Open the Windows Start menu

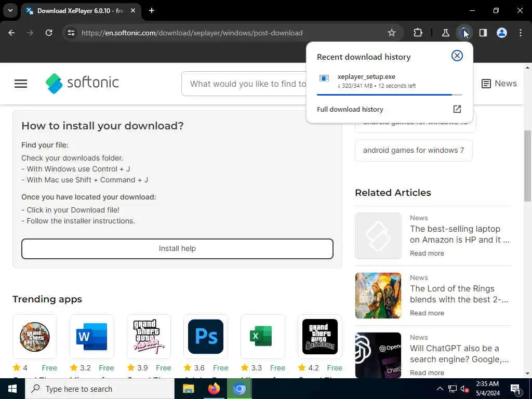tap(12, 389)
